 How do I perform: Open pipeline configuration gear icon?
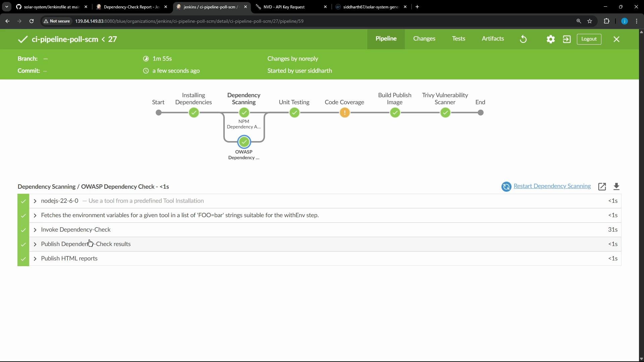551,39
